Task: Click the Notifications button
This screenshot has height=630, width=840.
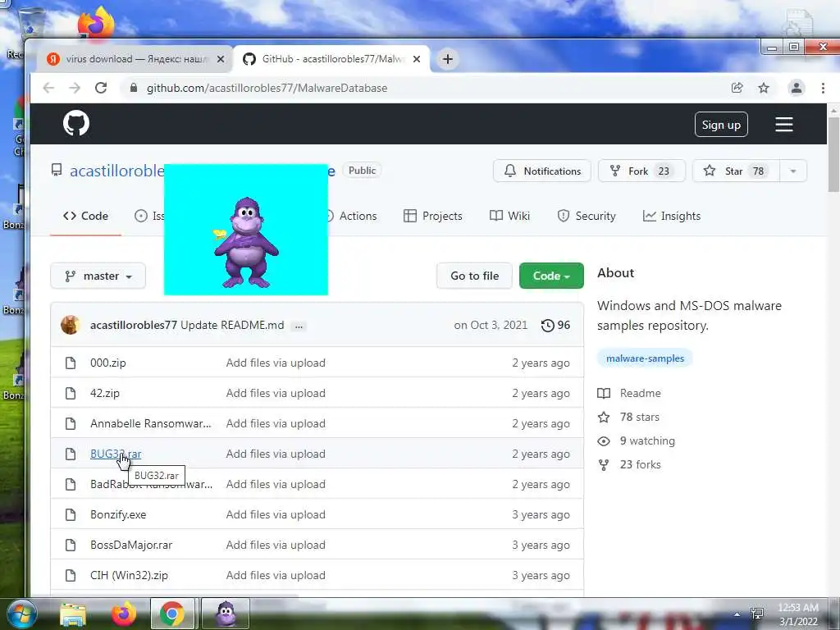Action: 542,171
